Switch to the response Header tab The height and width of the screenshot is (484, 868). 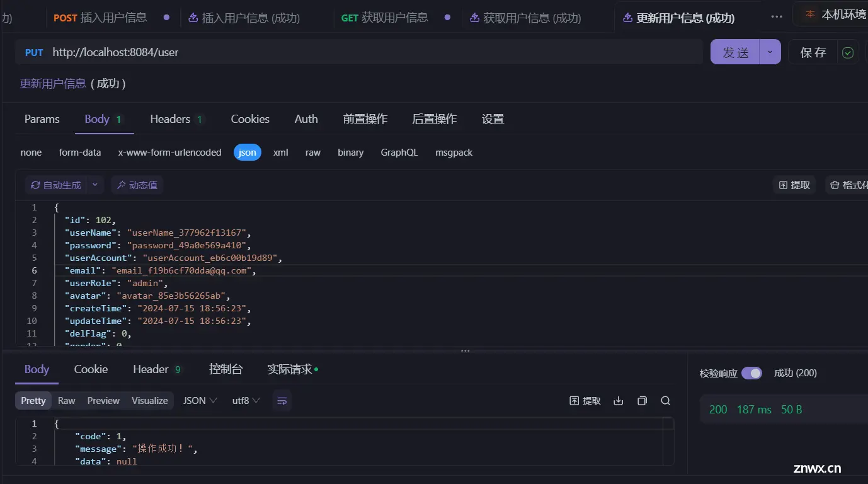click(157, 369)
